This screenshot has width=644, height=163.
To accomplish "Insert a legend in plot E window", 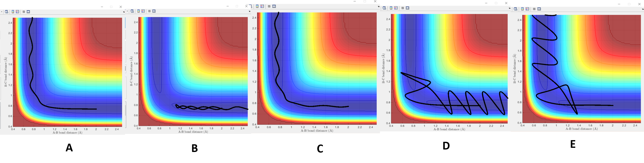I will 527,9.
